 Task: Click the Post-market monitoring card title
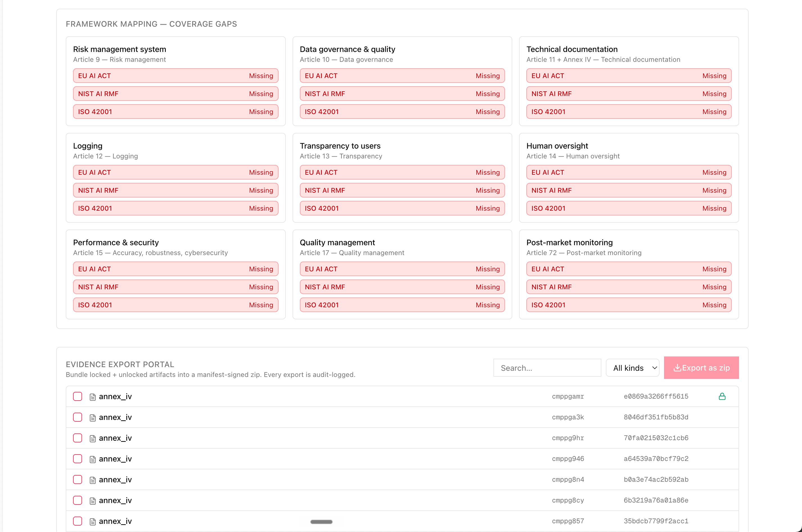point(569,242)
